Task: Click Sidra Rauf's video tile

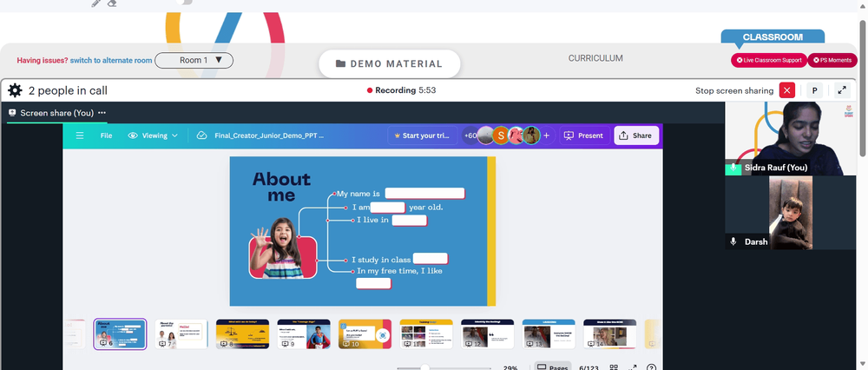Action: 791,138
